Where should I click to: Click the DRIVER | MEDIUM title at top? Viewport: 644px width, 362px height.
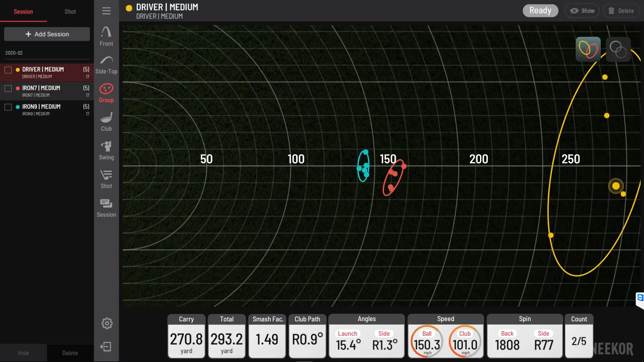(167, 7)
